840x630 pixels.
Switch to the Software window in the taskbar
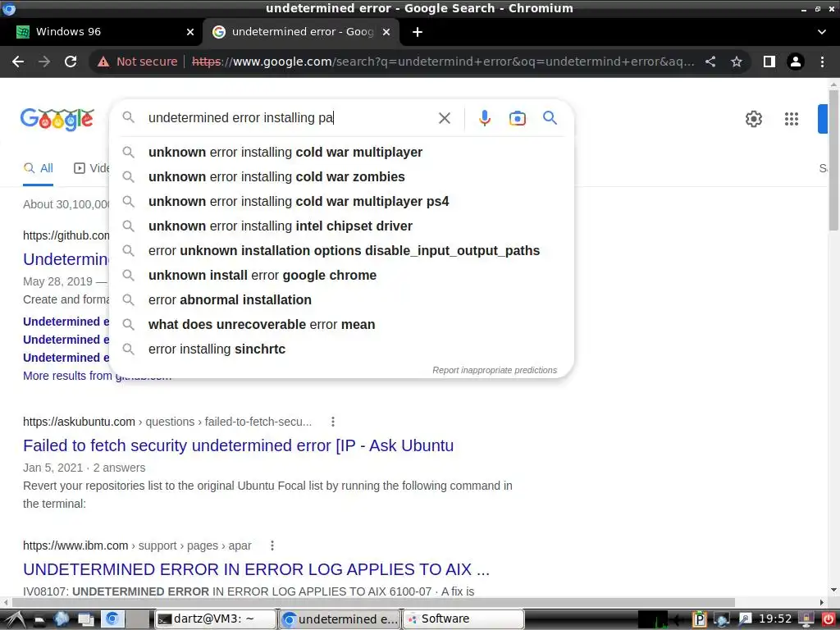tap(463, 619)
